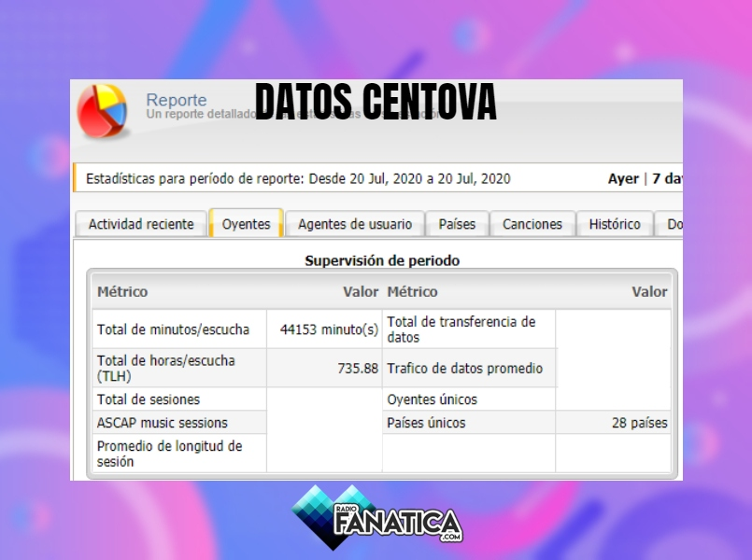Go to the Canciones tab
752x560 pixels.
(532, 224)
